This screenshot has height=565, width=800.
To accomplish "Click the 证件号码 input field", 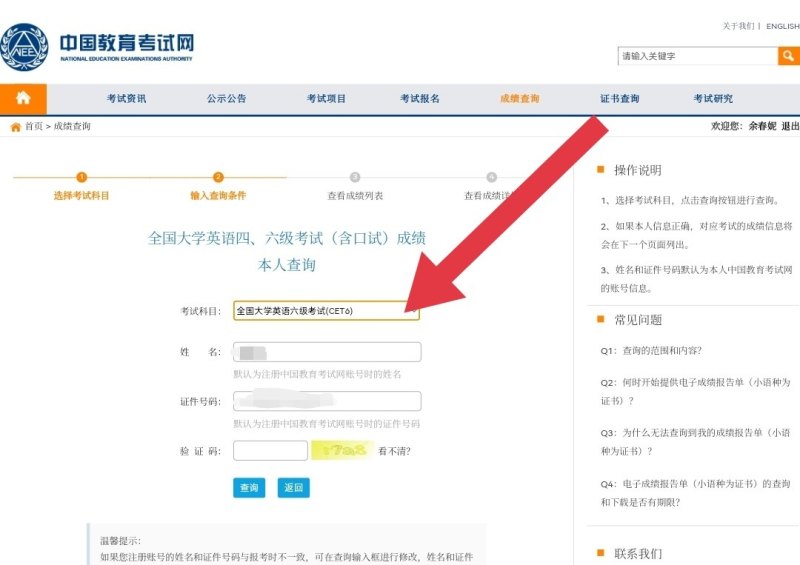I will [327, 401].
